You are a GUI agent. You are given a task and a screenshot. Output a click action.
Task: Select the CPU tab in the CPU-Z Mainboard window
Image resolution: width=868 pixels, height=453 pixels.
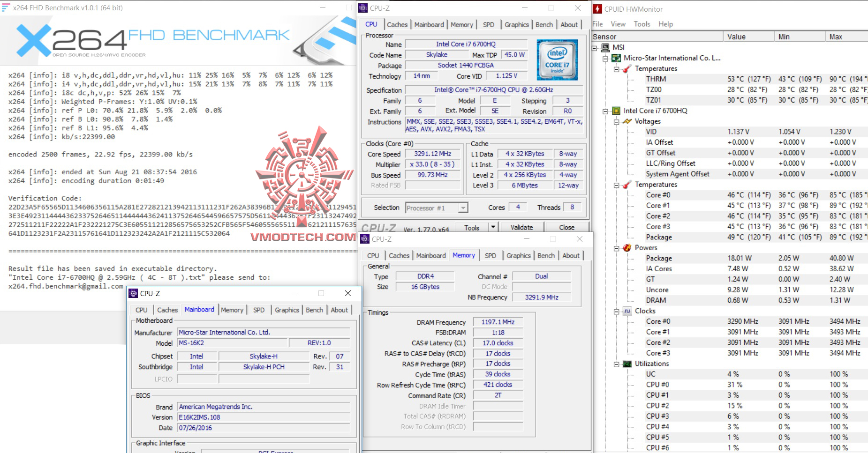click(142, 310)
